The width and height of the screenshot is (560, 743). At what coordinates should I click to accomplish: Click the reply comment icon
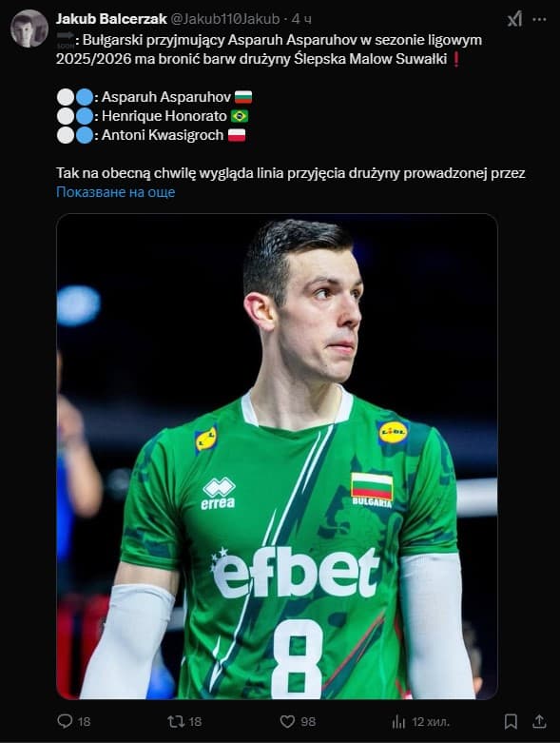[x=65, y=721]
